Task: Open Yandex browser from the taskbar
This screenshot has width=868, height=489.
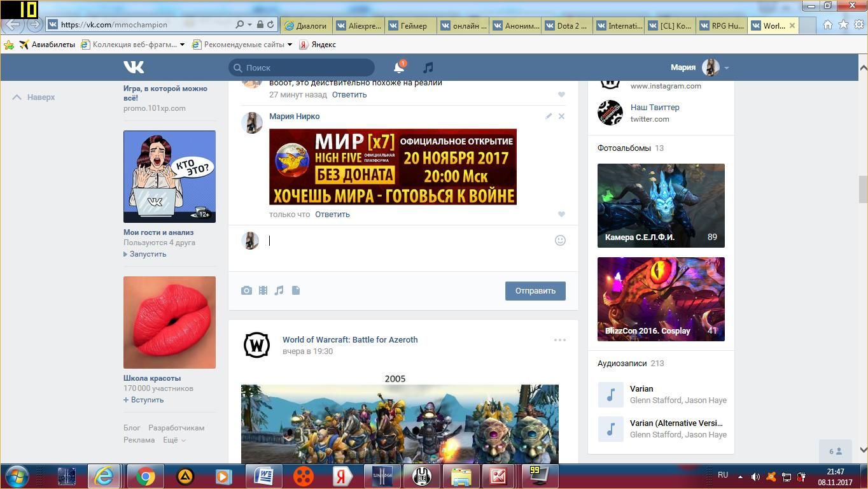Action: tap(342, 476)
